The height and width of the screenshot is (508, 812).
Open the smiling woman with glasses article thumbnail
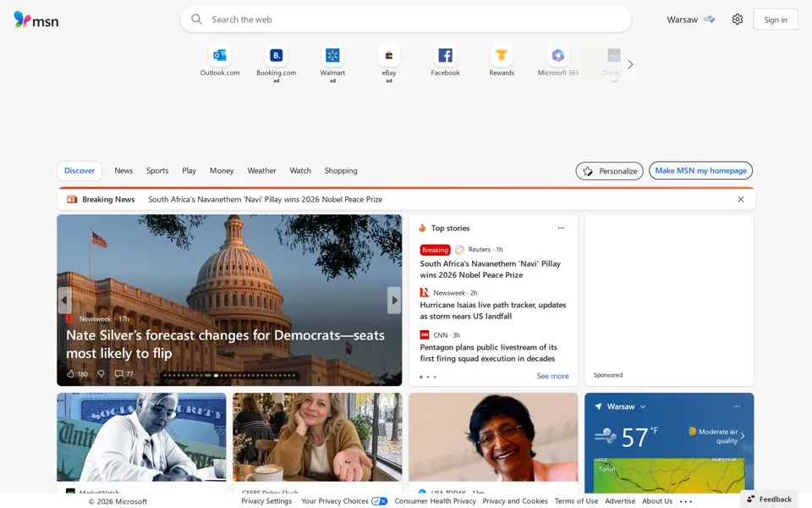pyautogui.click(x=493, y=437)
